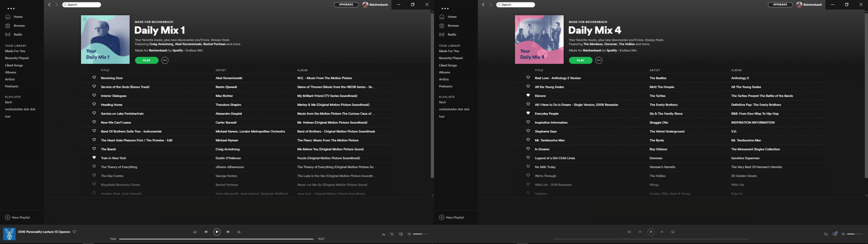
Task: Save the Personality Lecture episode with heart
Action: click(75, 232)
